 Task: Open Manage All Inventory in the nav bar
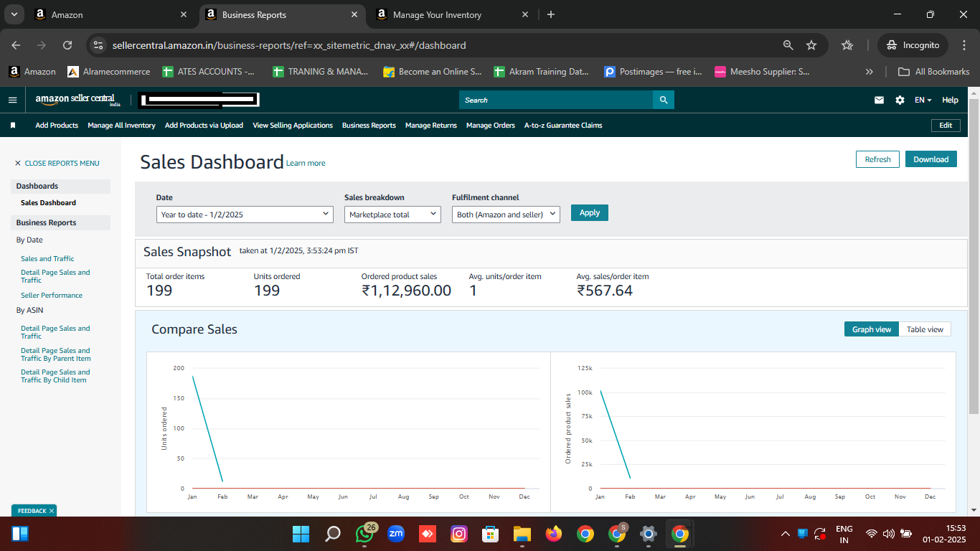[x=121, y=125]
